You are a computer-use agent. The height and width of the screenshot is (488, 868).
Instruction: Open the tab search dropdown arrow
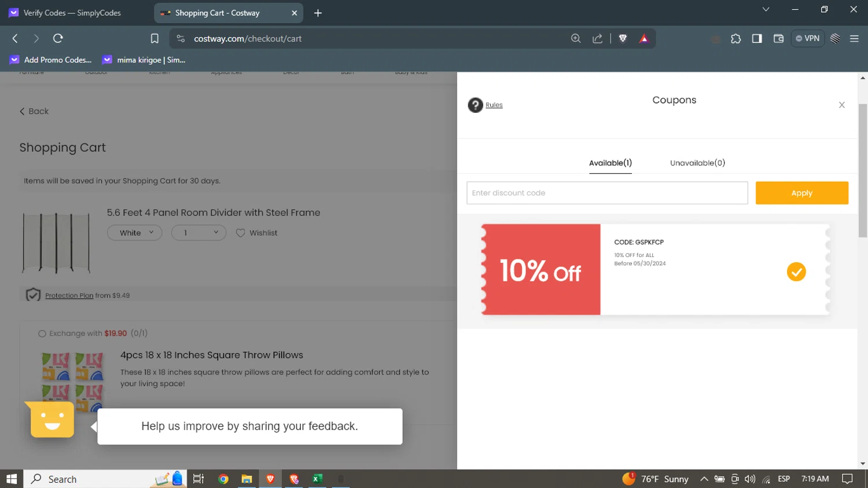(x=766, y=9)
